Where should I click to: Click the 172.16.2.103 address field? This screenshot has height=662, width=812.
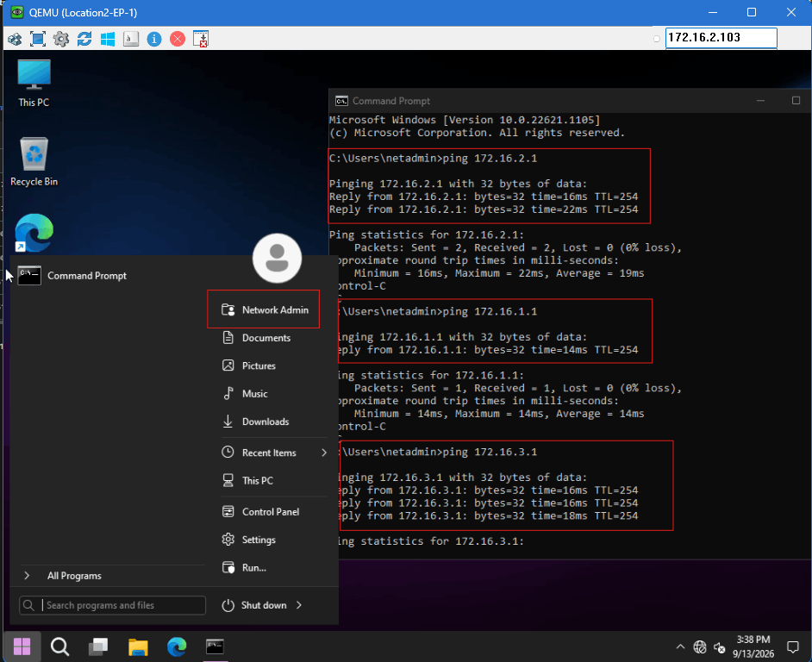click(x=721, y=37)
